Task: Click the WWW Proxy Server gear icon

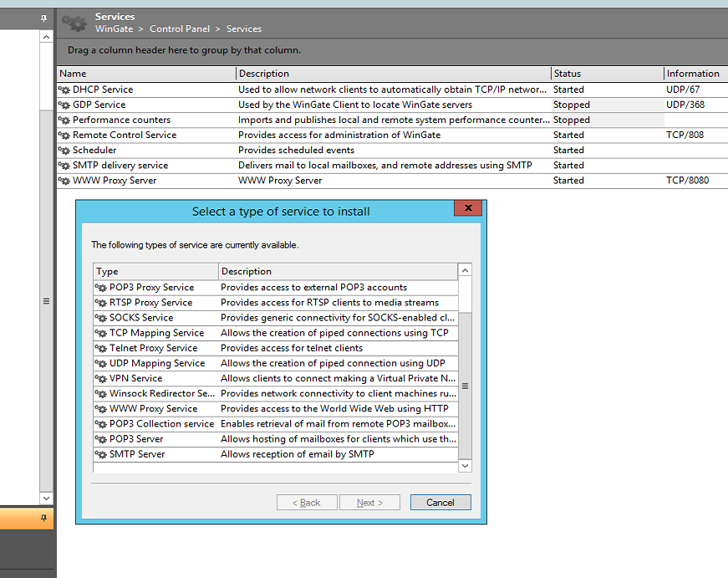Action: (x=64, y=181)
